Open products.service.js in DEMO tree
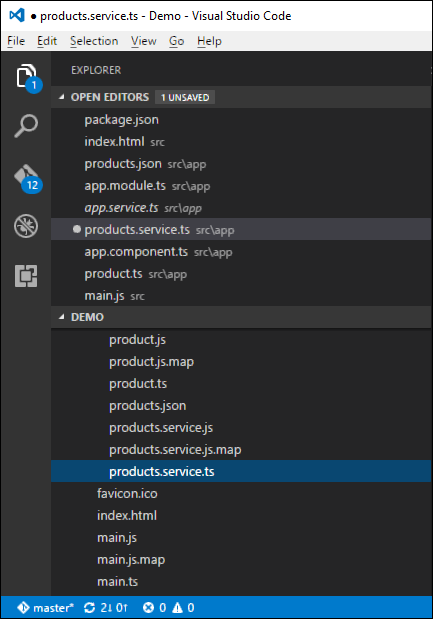 (x=241, y=428)
